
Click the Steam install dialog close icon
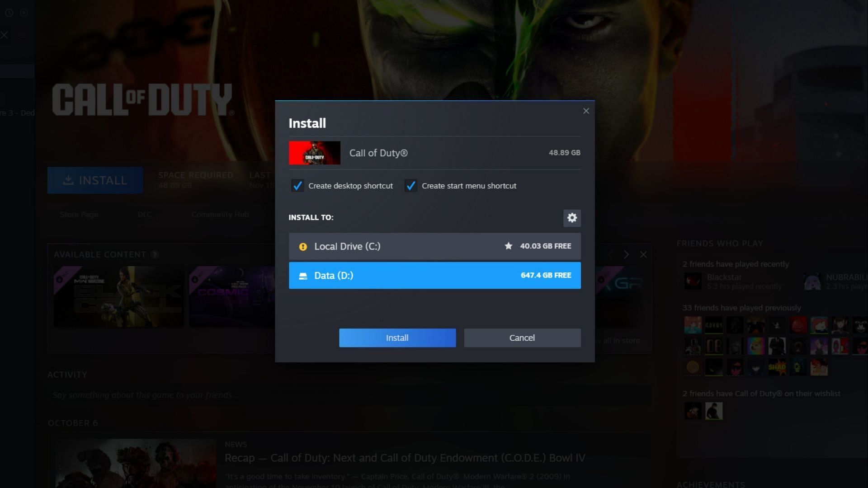point(586,111)
